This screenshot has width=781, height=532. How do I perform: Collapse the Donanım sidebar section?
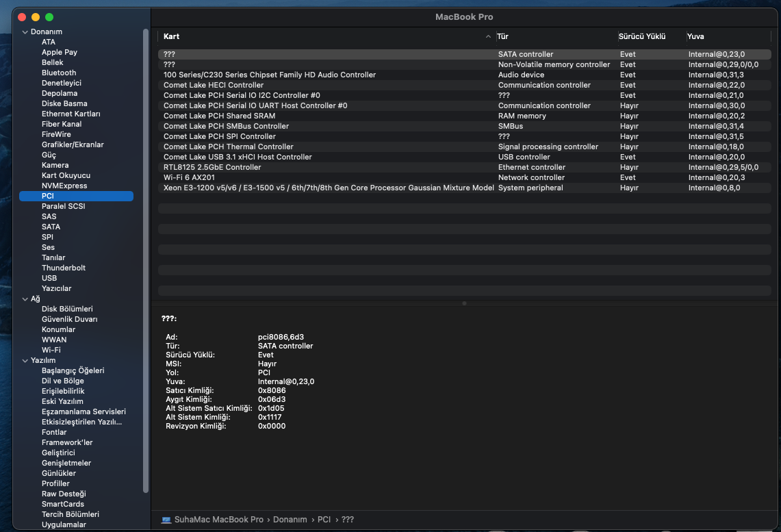pos(25,32)
